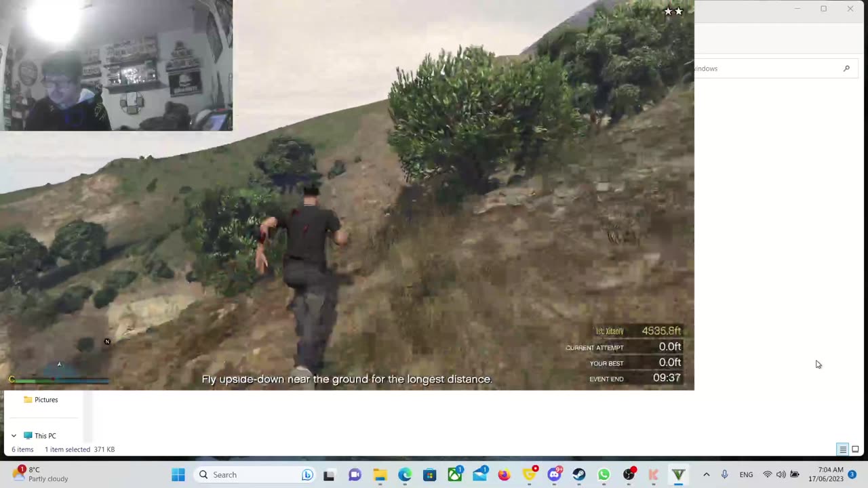Open Microsoft Store from the taskbar

pos(429,474)
